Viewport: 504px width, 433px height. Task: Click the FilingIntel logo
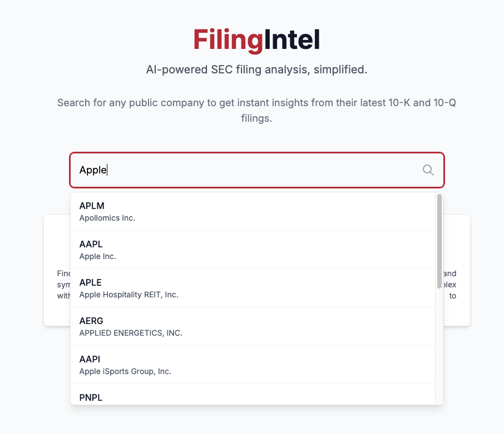click(256, 39)
